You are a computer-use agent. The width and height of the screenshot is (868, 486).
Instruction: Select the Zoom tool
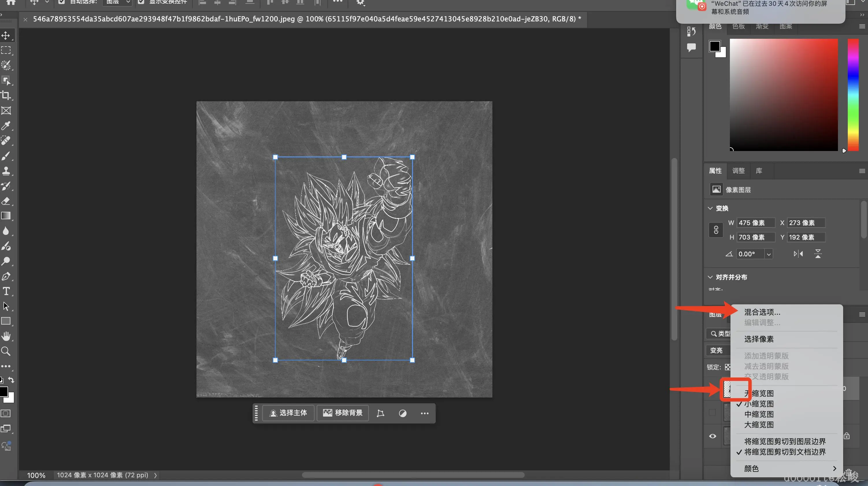(x=6, y=351)
